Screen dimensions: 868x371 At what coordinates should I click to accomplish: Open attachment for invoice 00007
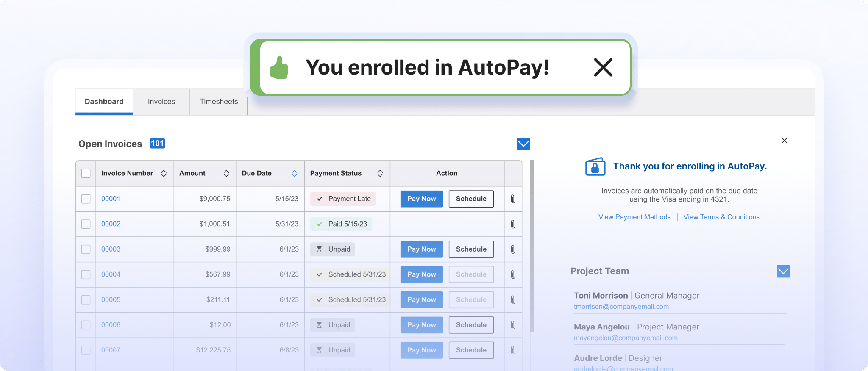point(513,350)
